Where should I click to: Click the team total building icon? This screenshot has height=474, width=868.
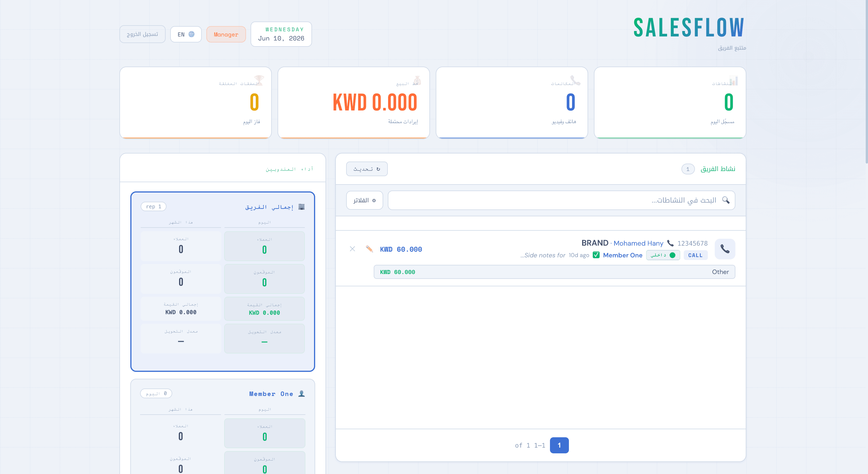click(302, 207)
